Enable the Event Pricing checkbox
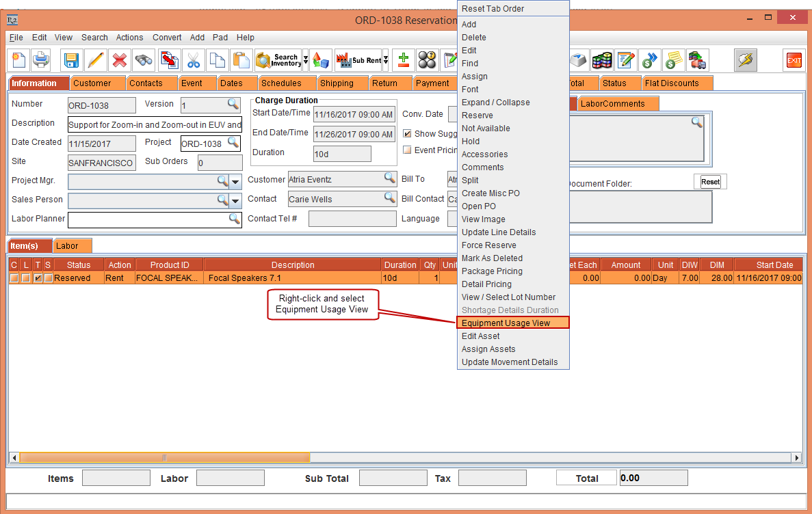The width and height of the screenshot is (812, 514). (407, 150)
